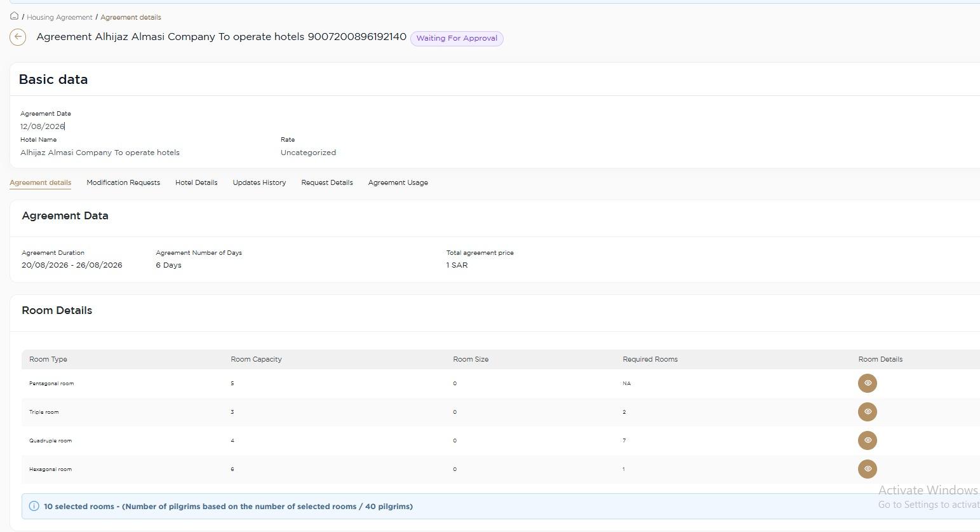The width and height of the screenshot is (980, 532).
Task: Click the back arrow icon beside agreement title
Action: (18, 38)
